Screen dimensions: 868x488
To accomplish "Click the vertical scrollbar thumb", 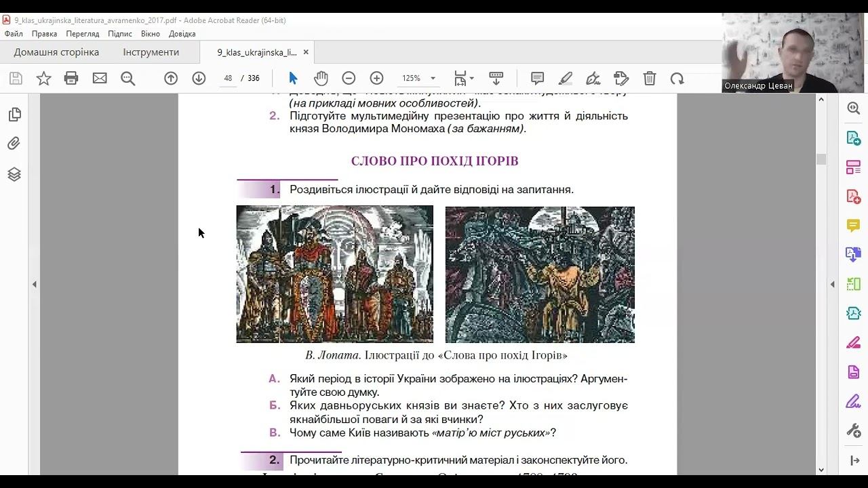I will [x=821, y=159].
